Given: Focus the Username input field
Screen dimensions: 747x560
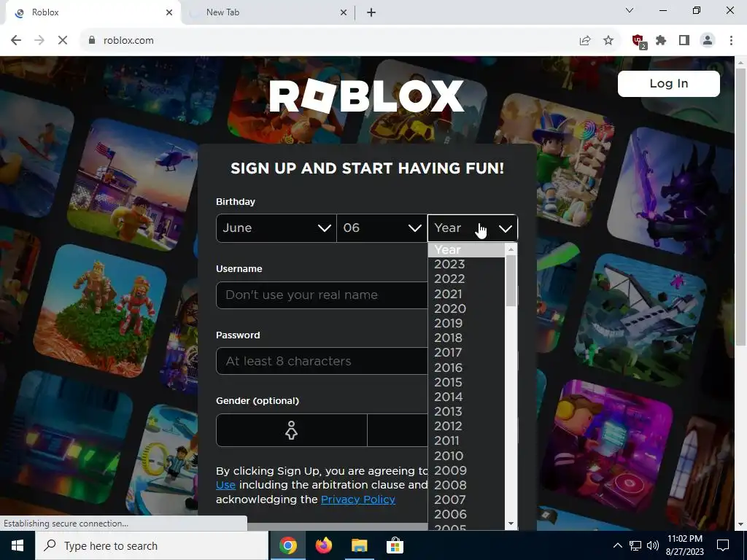Looking at the screenshot, I should [x=322, y=295].
